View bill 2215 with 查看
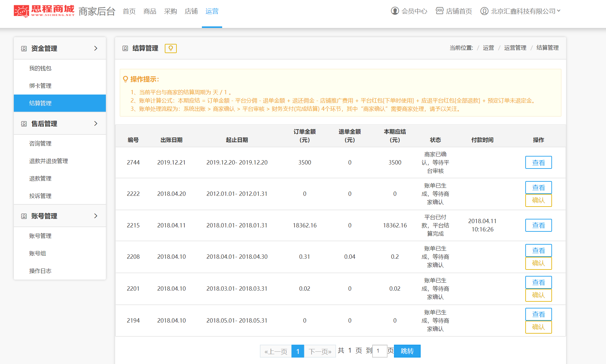 (x=538, y=225)
